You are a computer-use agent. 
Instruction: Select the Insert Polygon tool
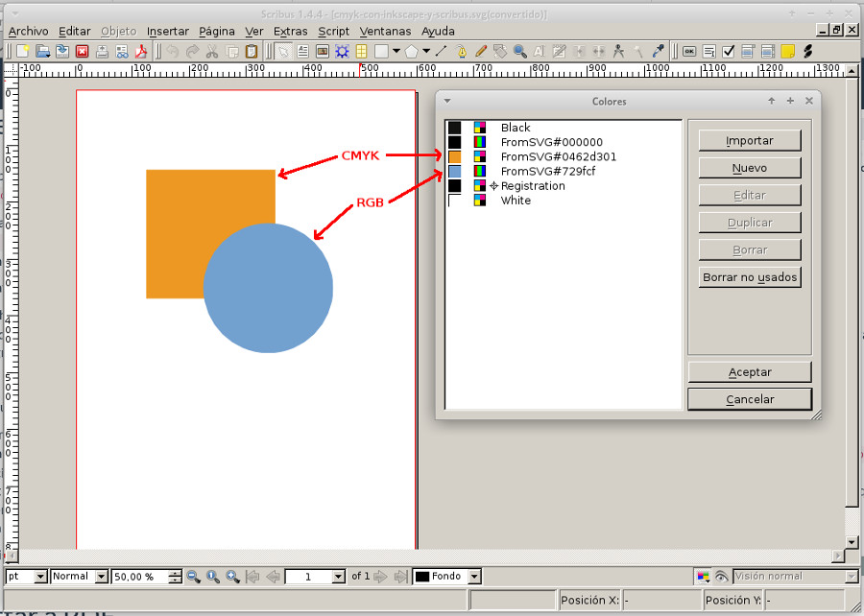point(412,51)
